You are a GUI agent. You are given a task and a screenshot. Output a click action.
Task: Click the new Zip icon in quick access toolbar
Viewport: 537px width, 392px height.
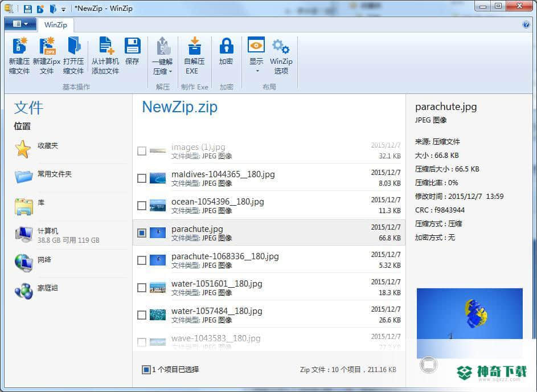tap(40, 9)
